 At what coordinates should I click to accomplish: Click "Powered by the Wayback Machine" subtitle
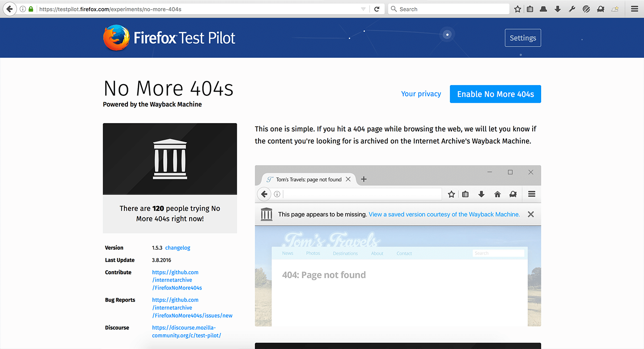coord(153,104)
